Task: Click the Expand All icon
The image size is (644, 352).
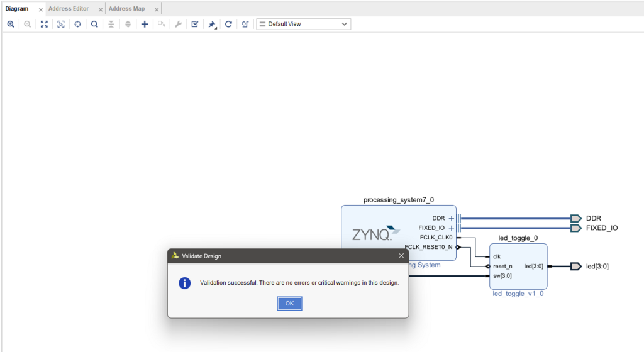Action: point(128,25)
